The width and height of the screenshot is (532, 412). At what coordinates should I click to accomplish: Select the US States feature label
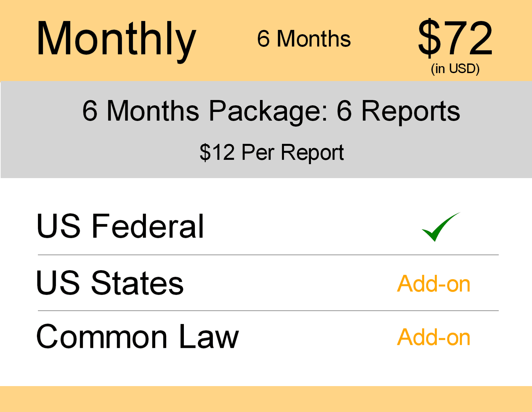tap(110, 283)
